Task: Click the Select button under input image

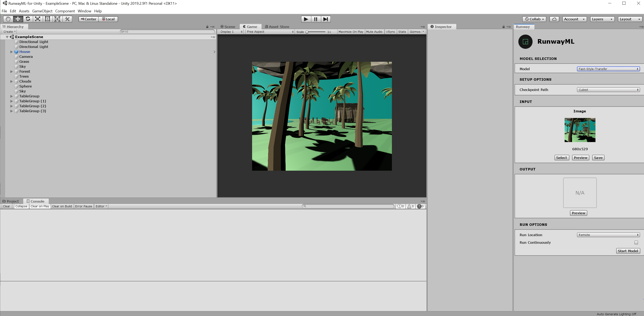Action: [x=561, y=158]
